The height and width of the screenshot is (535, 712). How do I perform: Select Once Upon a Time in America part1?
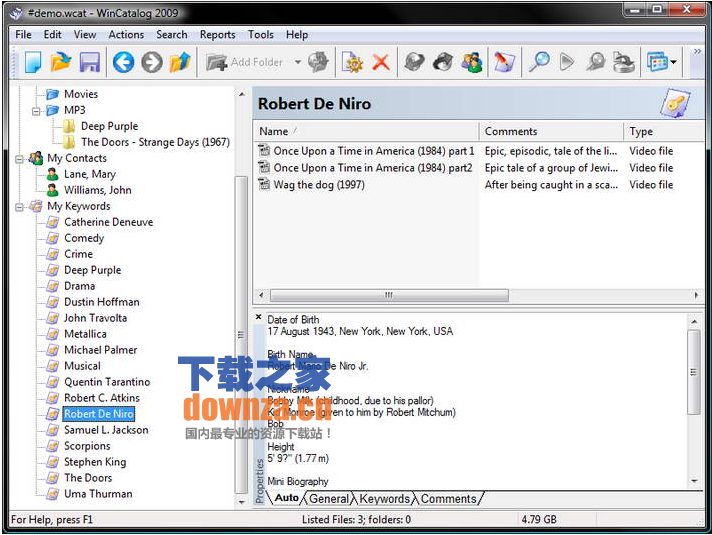pyautogui.click(x=374, y=151)
